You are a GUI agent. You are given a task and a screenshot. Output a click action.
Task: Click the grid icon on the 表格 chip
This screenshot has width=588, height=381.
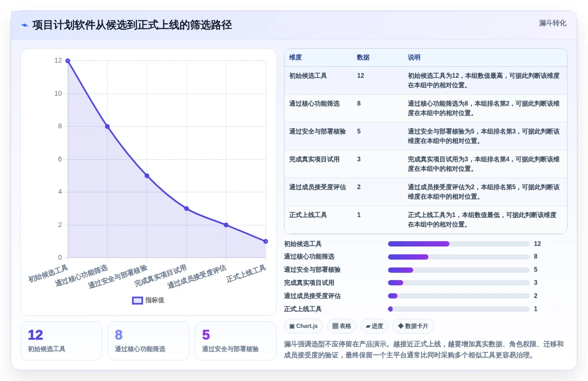pyautogui.click(x=335, y=326)
